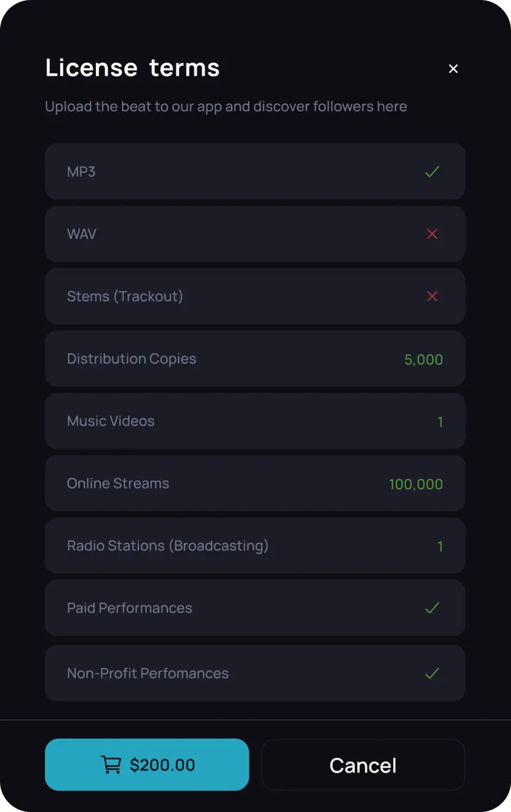The image size is (511, 812).
Task: Select the MP3 license row
Action: pos(254,172)
